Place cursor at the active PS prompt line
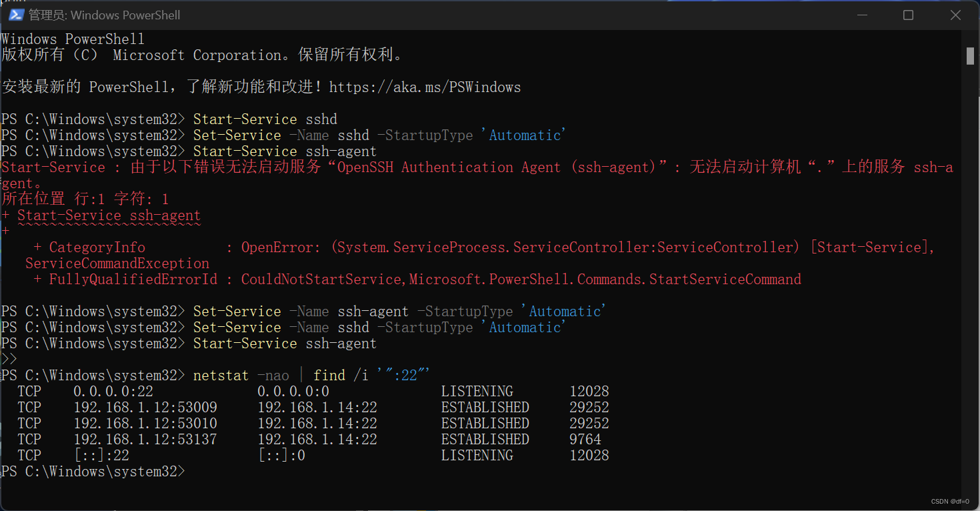 click(x=193, y=471)
